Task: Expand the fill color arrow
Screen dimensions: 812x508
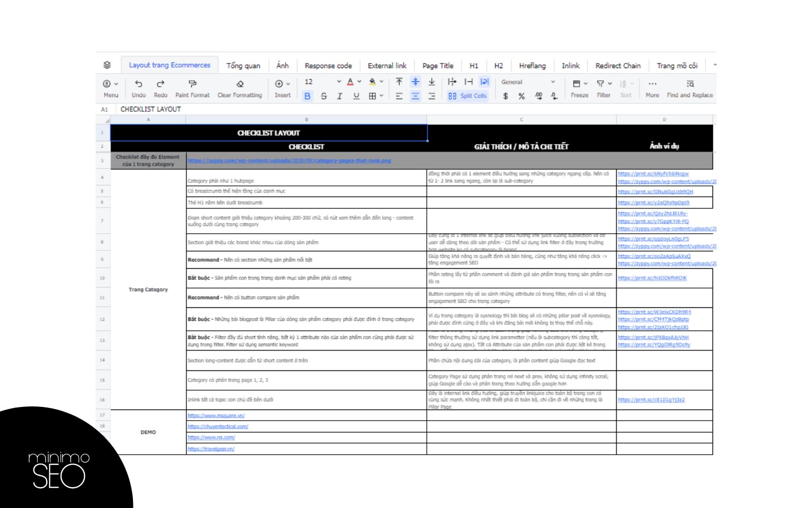Action: tap(381, 82)
